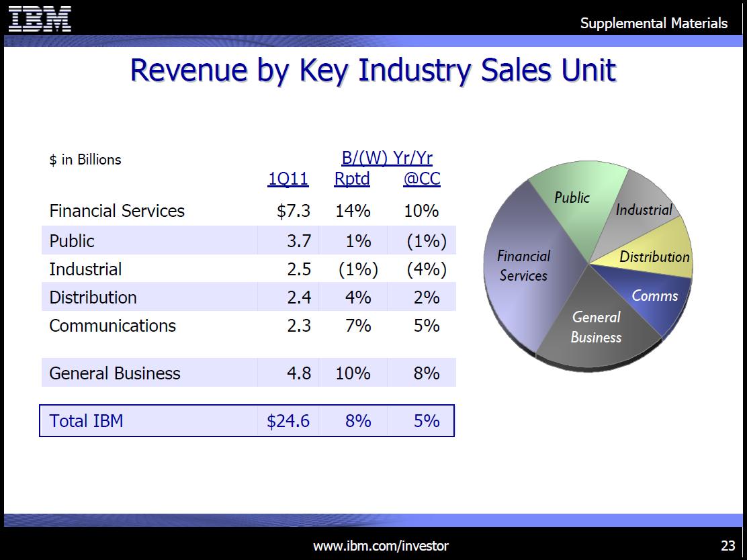Click the Total IBM row label
This screenshot has height=560, width=747.
click(x=87, y=421)
